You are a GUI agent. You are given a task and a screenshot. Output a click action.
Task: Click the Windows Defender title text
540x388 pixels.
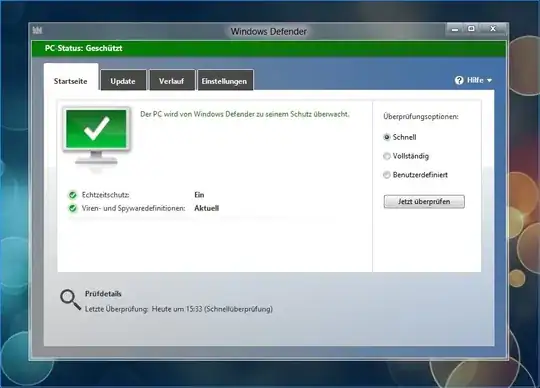pos(269,32)
